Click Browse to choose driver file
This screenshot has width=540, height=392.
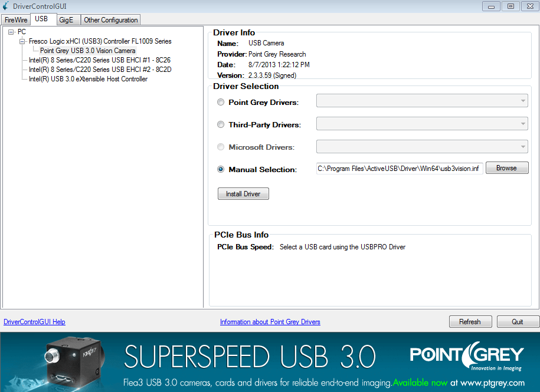click(x=506, y=168)
